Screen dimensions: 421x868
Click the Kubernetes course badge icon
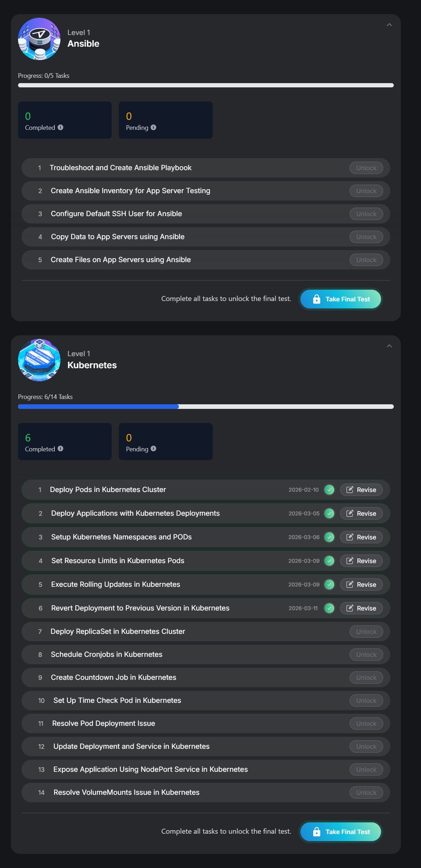coord(39,360)
